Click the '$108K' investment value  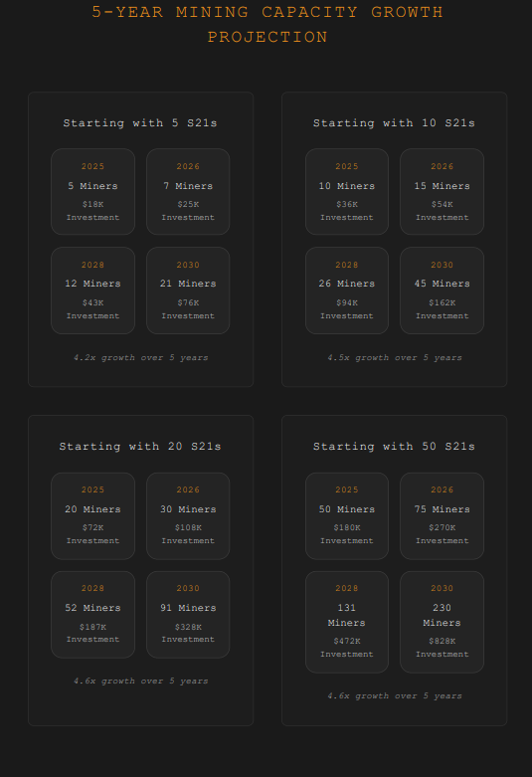188,527
